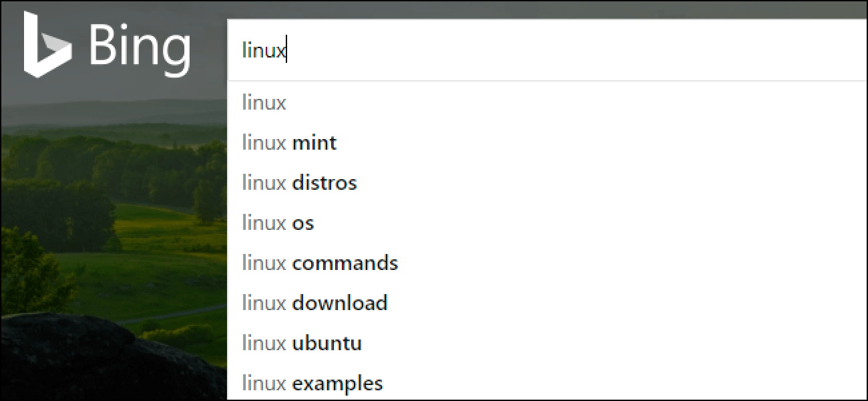The width and height of the screenshot is (868, 401).
Task: Click the dark rock in background photo
Action: pos(100,361)
